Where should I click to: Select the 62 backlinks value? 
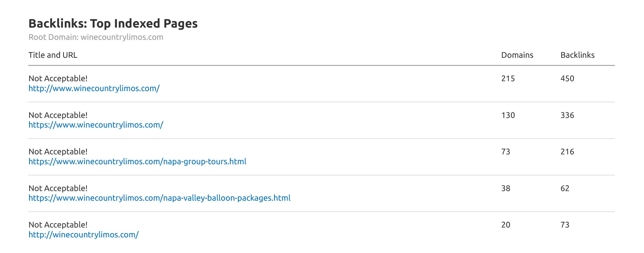pyautogui.click(x=565, y=188)
